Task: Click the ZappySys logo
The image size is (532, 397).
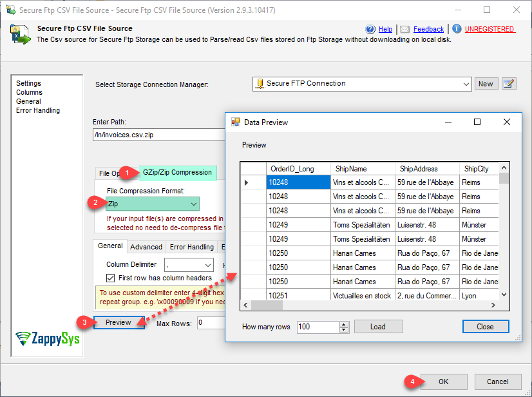Action: [x=48, y=338]
